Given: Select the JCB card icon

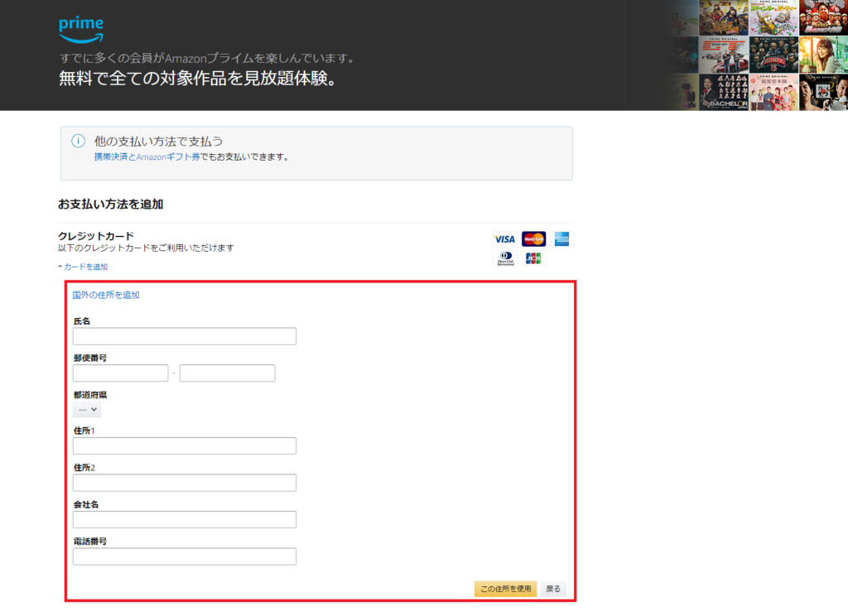Looking at the screenshot, I should point(532,257).
